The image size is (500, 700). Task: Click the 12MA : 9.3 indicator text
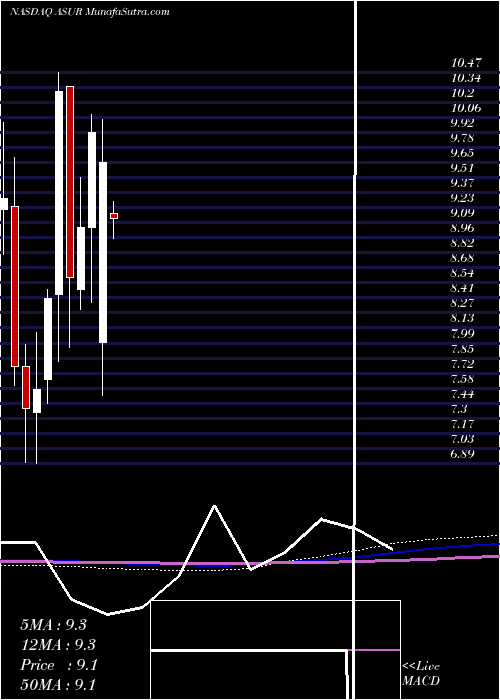pyautogui.click(x=58, y=645)
